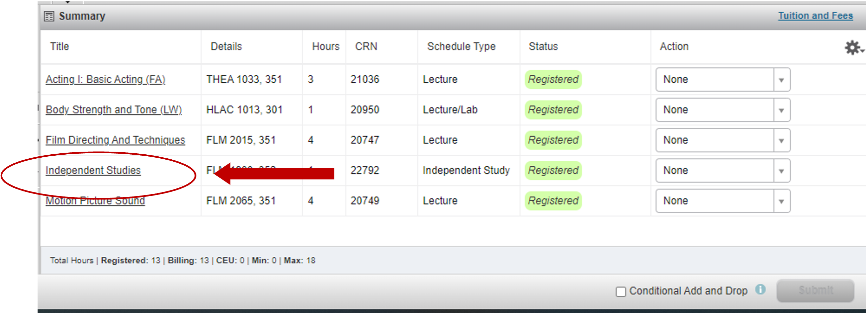Expand Action dropdown for Film Directing course
Screen dimensions: 868x313
pos(722,140)
